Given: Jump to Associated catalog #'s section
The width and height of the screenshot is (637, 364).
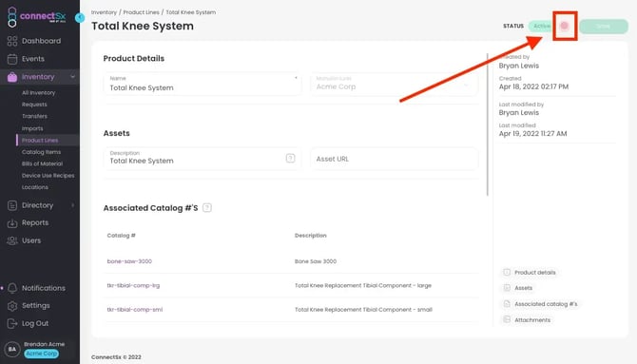Looking at the screenshot, I should 546,304.
